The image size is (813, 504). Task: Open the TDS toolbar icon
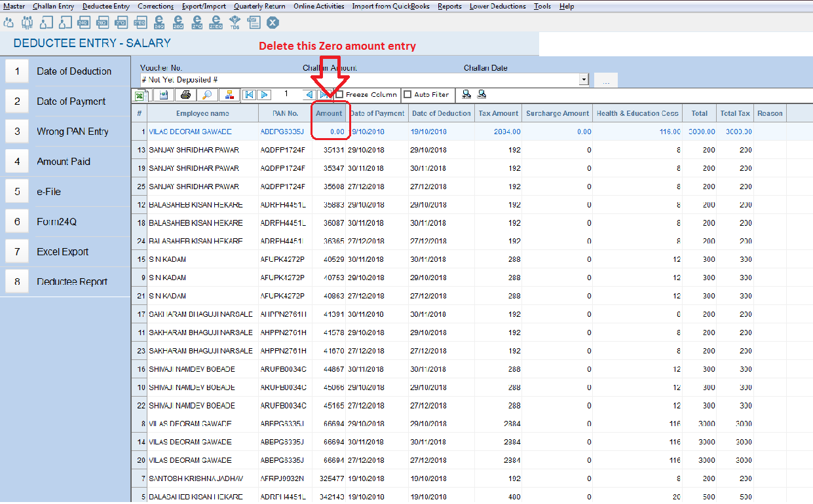coord(235,23)
